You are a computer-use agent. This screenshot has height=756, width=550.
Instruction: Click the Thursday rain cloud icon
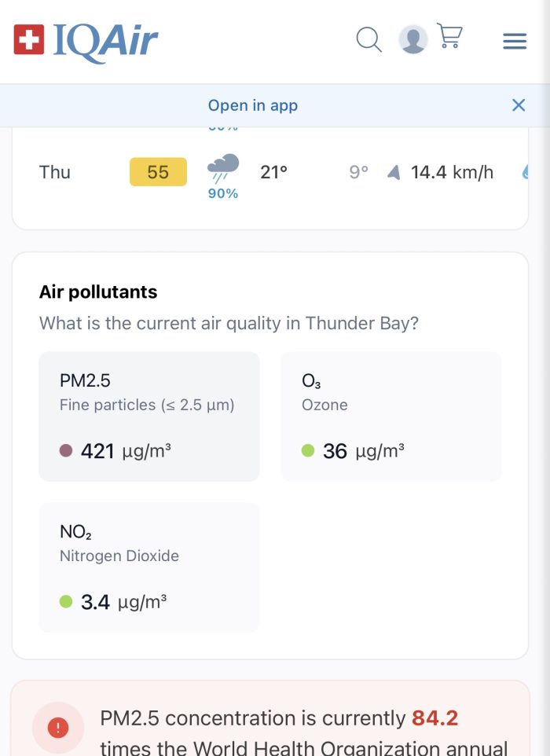coord(222,168)
